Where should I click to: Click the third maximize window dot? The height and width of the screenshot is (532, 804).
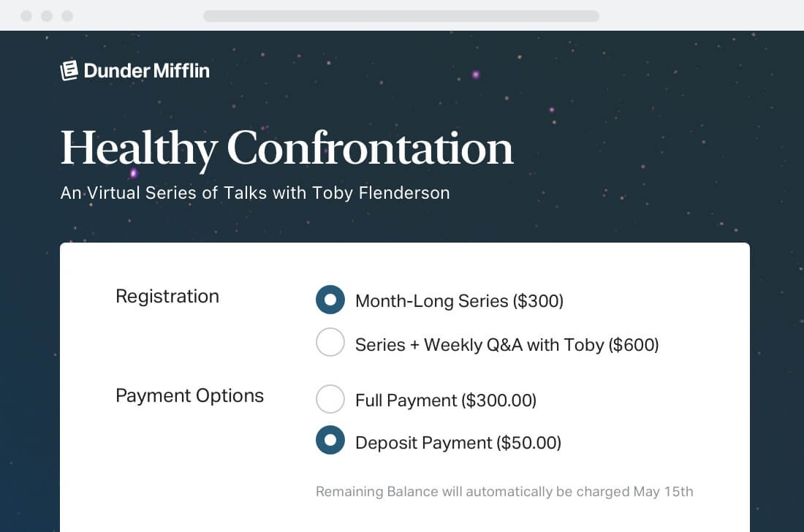[67, 15]
